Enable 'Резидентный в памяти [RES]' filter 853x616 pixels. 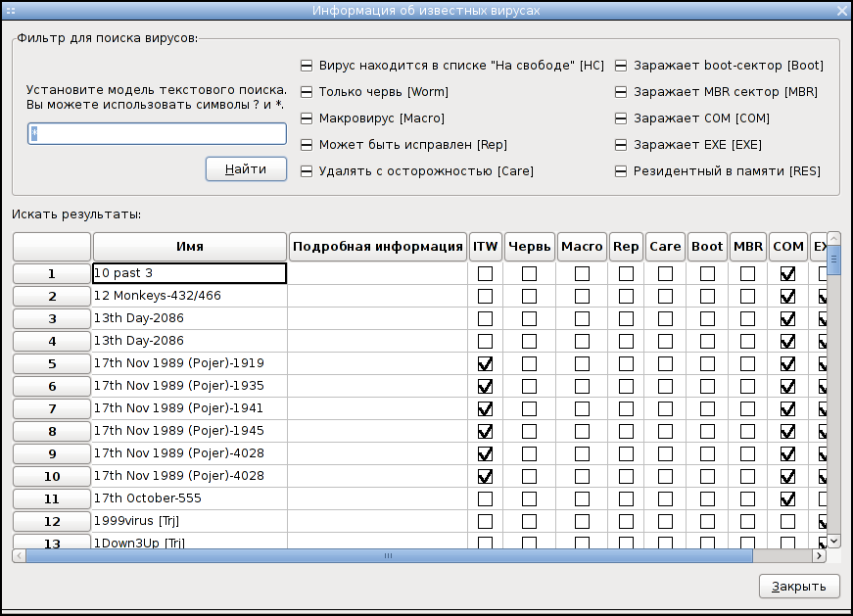click(x=621, y=171)
